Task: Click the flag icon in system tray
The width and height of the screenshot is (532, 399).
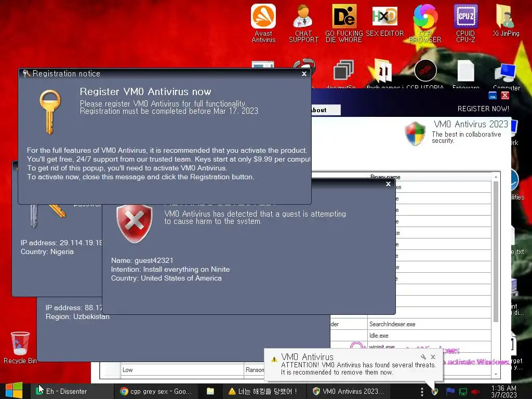Action: click(x=450, y=392)
